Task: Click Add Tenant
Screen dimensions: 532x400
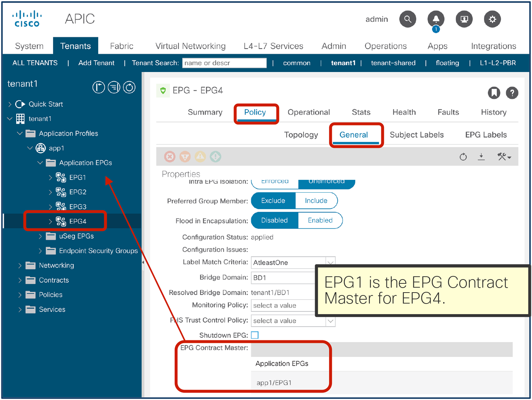Action: 96,63
